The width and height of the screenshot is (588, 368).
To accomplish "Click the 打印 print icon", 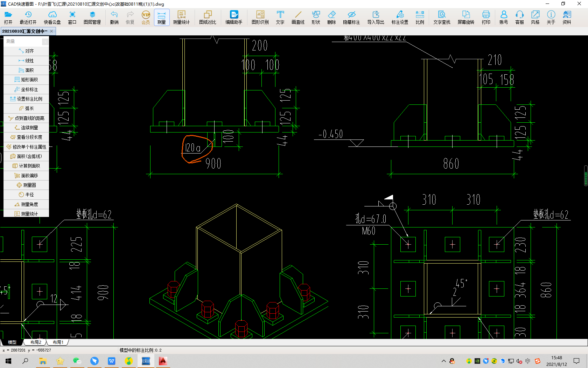I will pyautogui.click(x=486, y=17).
